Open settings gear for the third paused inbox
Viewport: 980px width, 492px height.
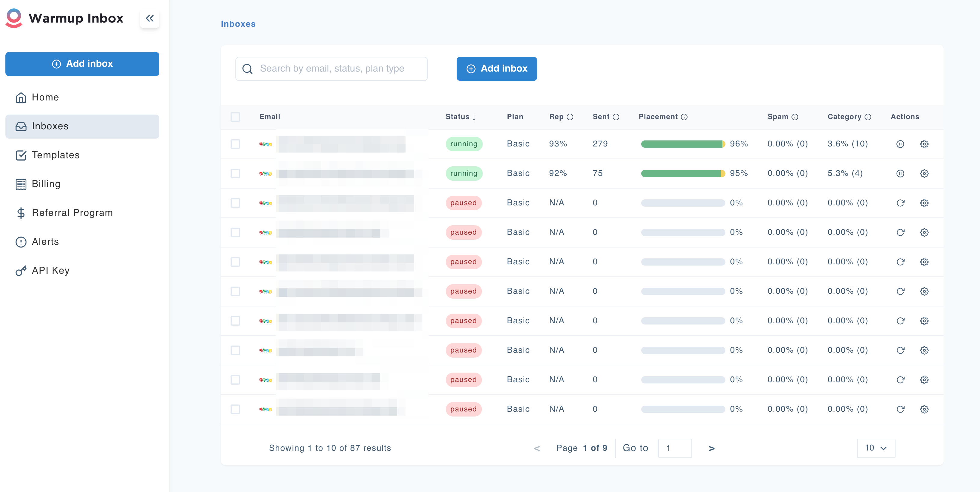[x=924, y=262]
